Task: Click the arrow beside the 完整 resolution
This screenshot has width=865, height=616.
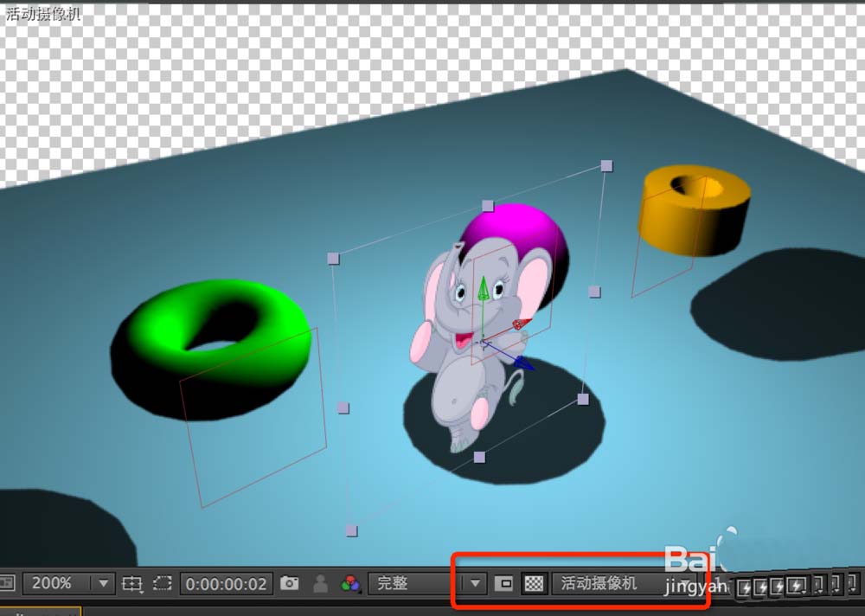Action: click(475, 583)
